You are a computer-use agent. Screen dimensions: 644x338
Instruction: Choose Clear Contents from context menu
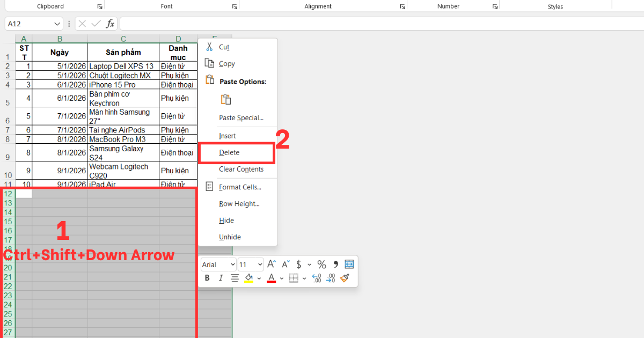click(x=238, y=169)
